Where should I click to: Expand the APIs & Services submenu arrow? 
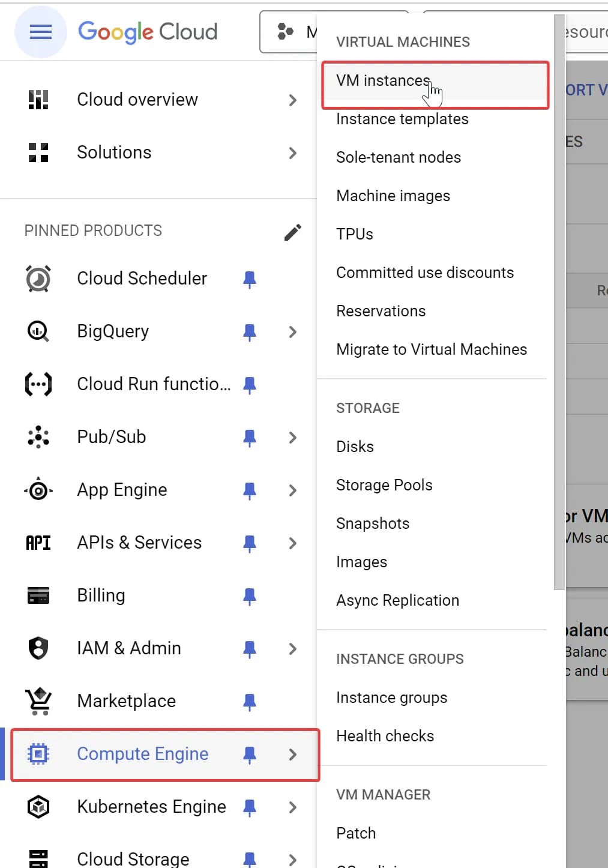coord(293,543)
